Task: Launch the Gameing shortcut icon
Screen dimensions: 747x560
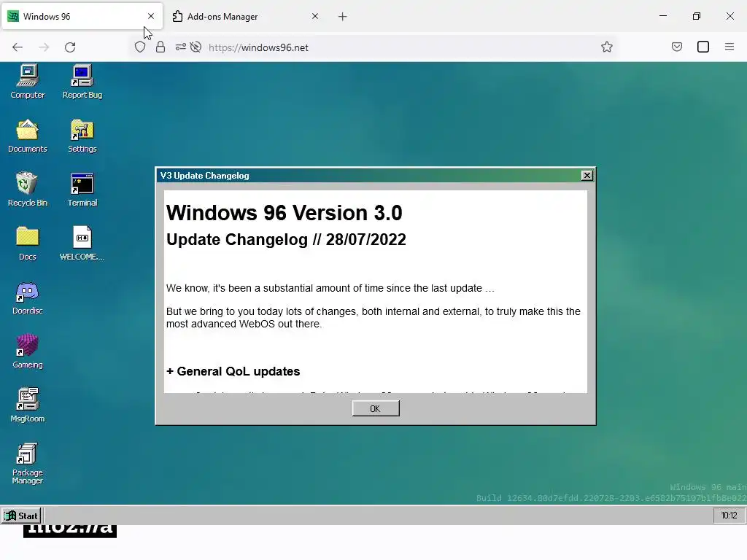Action: click(27, 351)
